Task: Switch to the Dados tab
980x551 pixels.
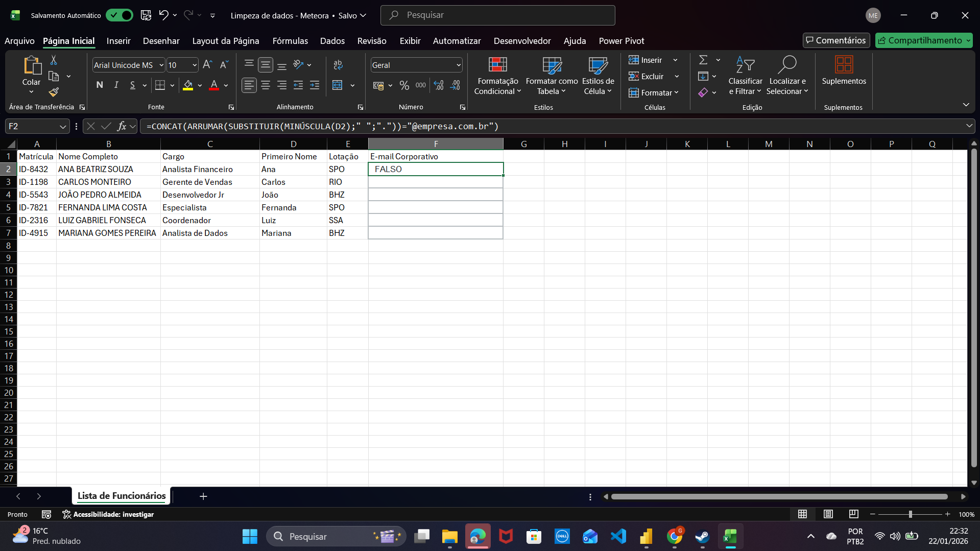Action: pos(332,41)
